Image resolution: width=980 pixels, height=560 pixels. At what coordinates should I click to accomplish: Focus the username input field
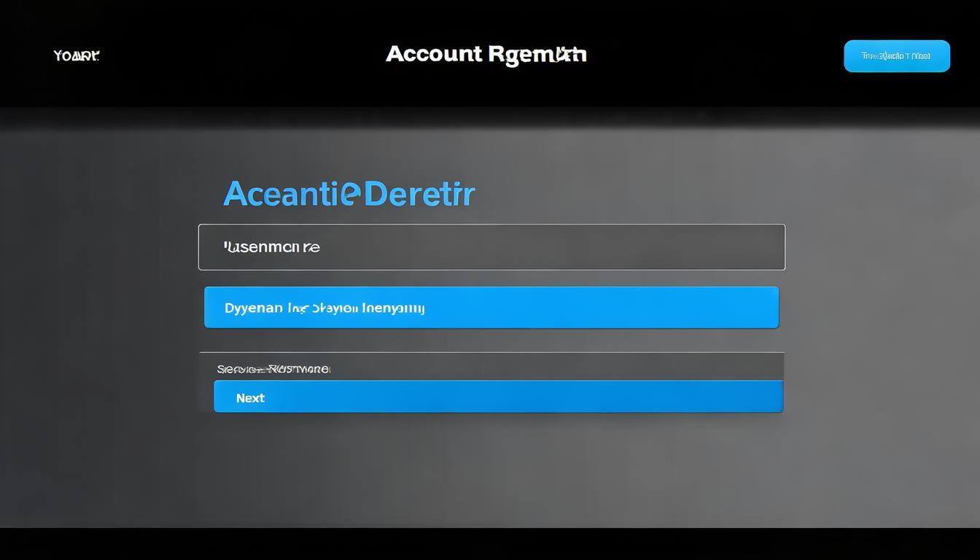(x=491, y=247)
